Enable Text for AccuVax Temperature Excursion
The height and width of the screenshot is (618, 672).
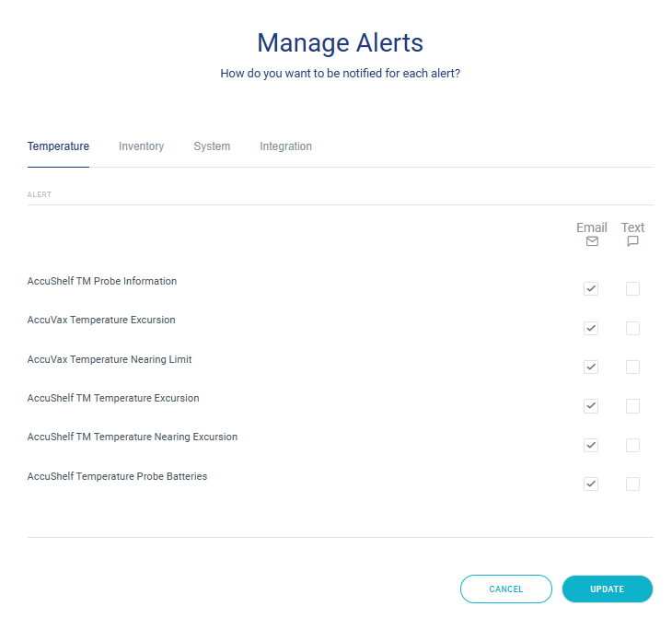632,328
